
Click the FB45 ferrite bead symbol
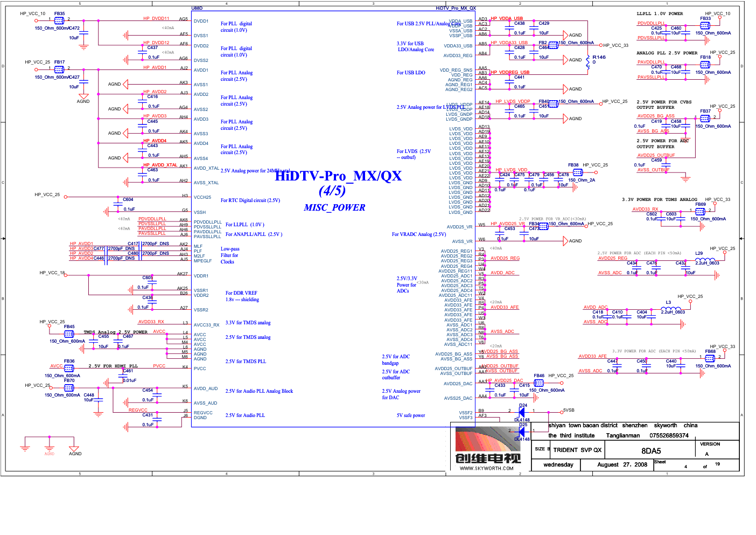69,333
